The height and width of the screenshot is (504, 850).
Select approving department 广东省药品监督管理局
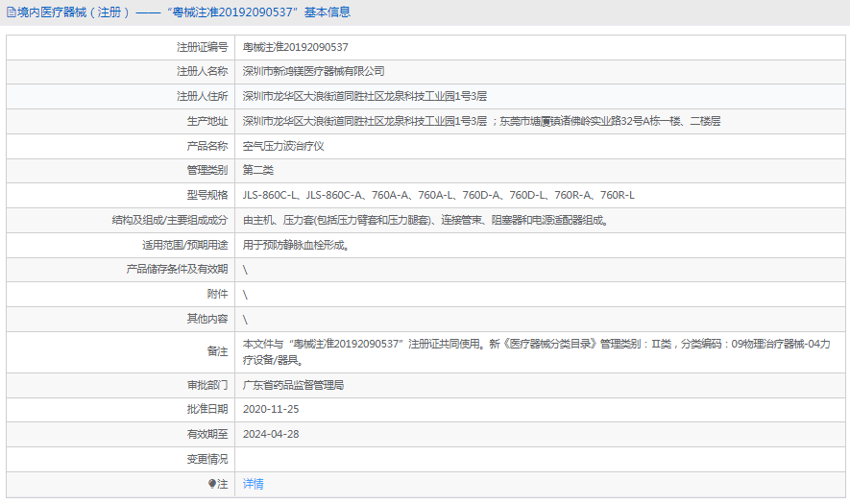coord(293,385)
